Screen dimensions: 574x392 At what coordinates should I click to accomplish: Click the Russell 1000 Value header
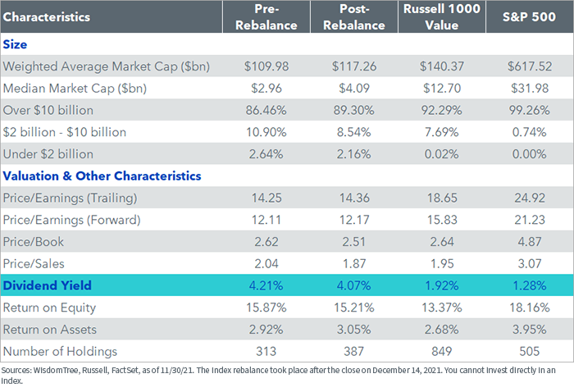pyautogui.click(x=442, y=17)
